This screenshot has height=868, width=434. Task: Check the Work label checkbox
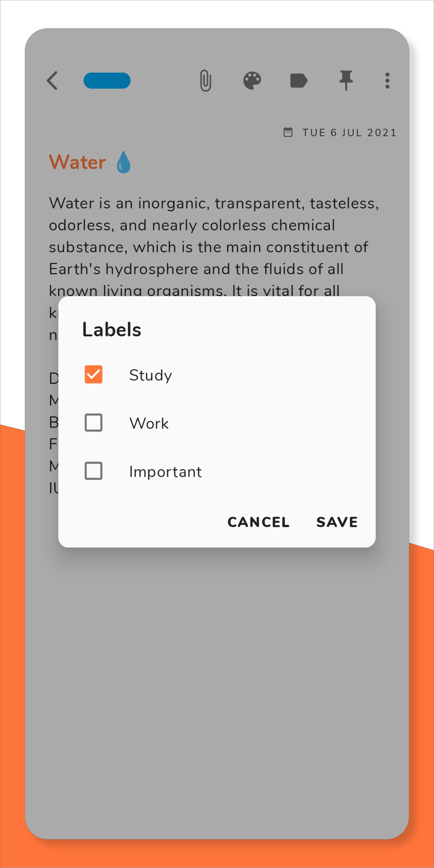point(93,422)
